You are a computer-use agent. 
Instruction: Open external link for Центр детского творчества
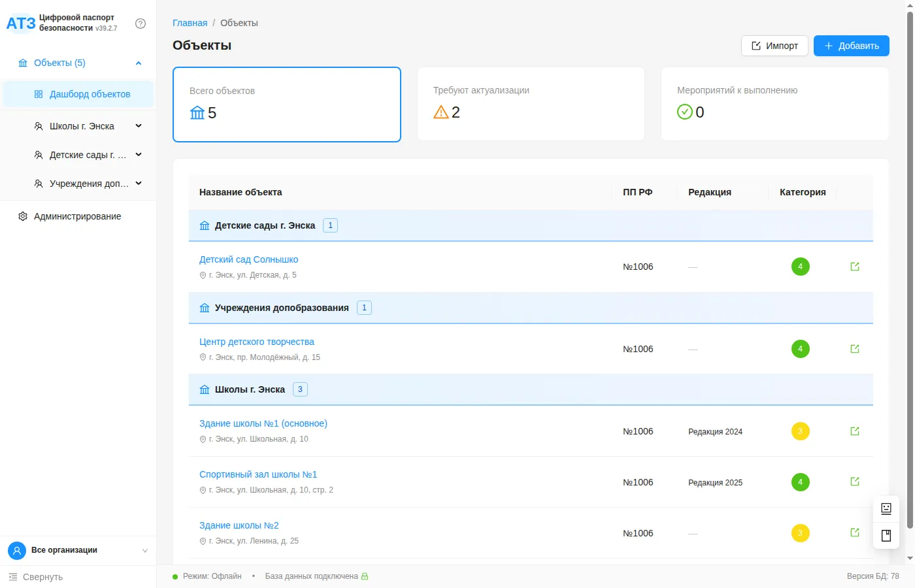(854, 349)
